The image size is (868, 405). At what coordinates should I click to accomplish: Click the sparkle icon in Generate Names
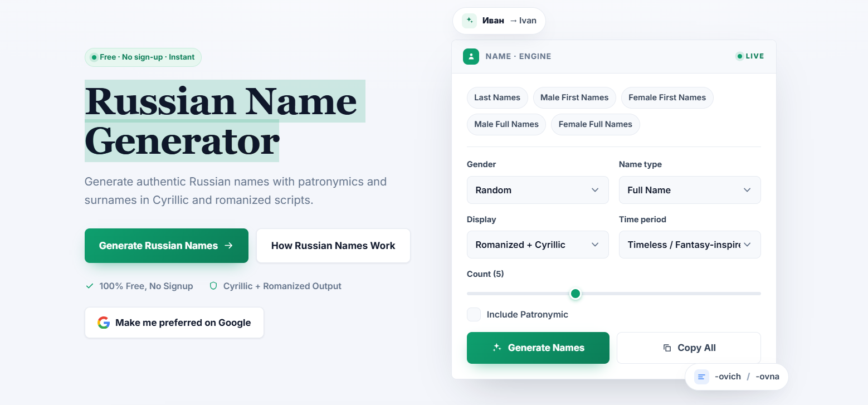point(498,348)
